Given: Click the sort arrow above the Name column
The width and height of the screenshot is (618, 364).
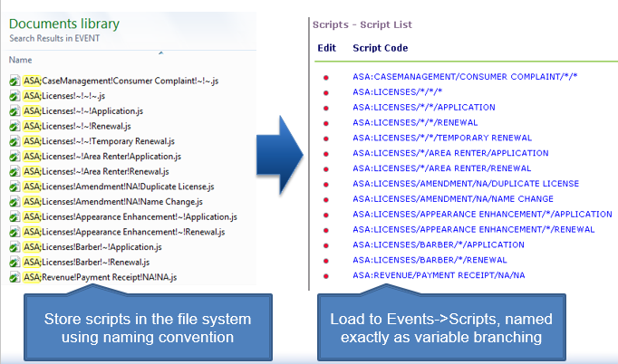Looking at the screenshot, I should click(160, 53).
